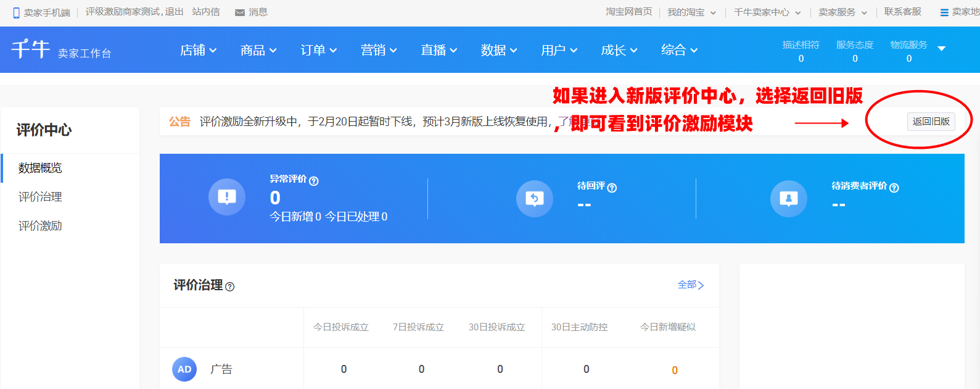Screen dimensions: 980x389
Task: Click the 卖家工作台 label
Action: coord(84,54)
